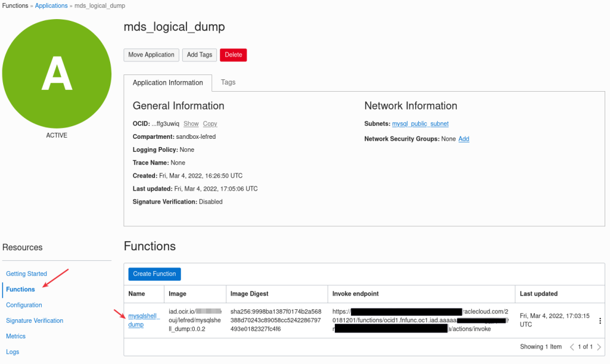The width and height of the screenshot is (610, 364).
Task: View Metrics in the Resources sidebar
Action: pyautogui.click(x=15, y=336)
